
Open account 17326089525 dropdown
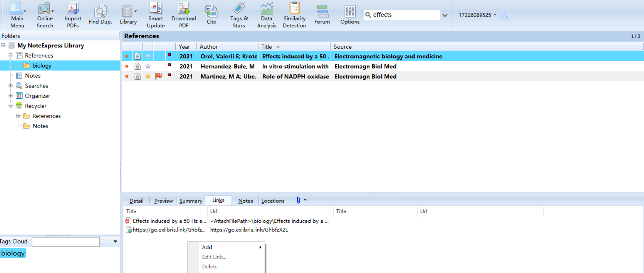[495, 15]
